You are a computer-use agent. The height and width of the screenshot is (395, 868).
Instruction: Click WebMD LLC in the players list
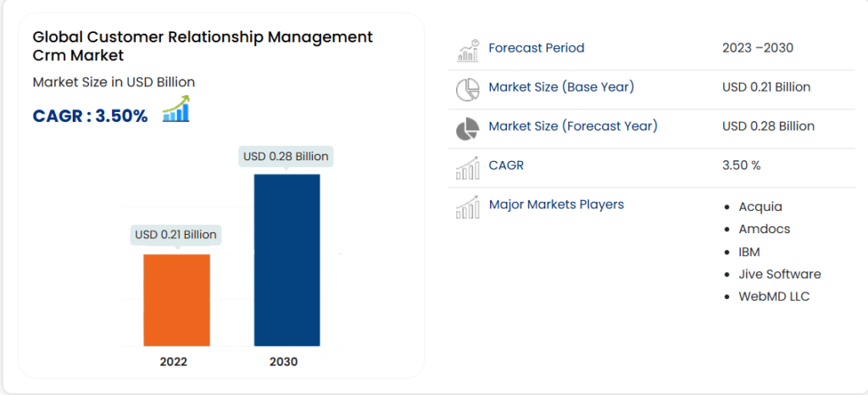pyautogui.click(x=774, y=297)
